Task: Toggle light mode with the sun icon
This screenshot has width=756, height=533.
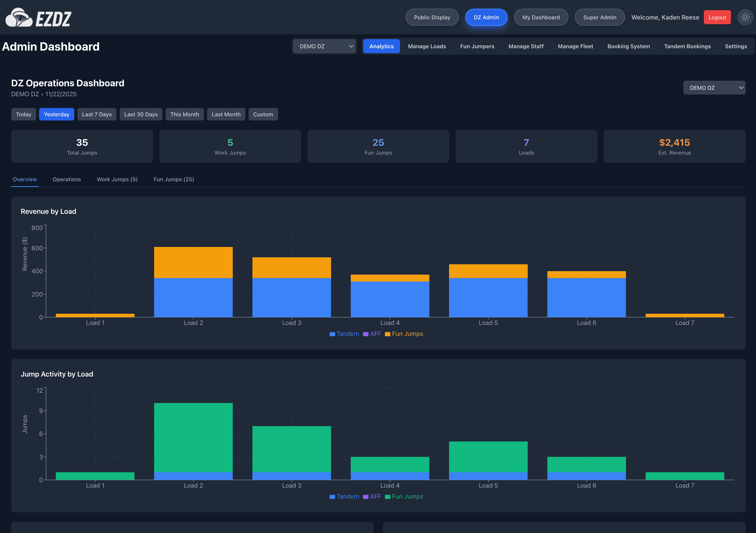Action: coord(745,17)
